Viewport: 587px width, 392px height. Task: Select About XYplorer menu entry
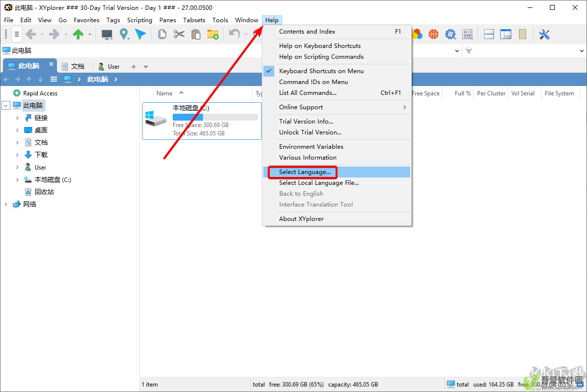pyautogui.click(x=337, y=219)
